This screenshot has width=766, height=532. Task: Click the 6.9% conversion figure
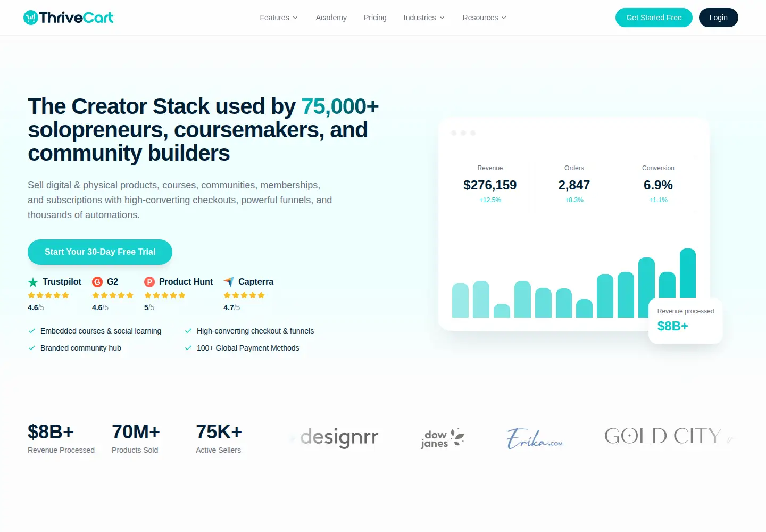[658, 185]
